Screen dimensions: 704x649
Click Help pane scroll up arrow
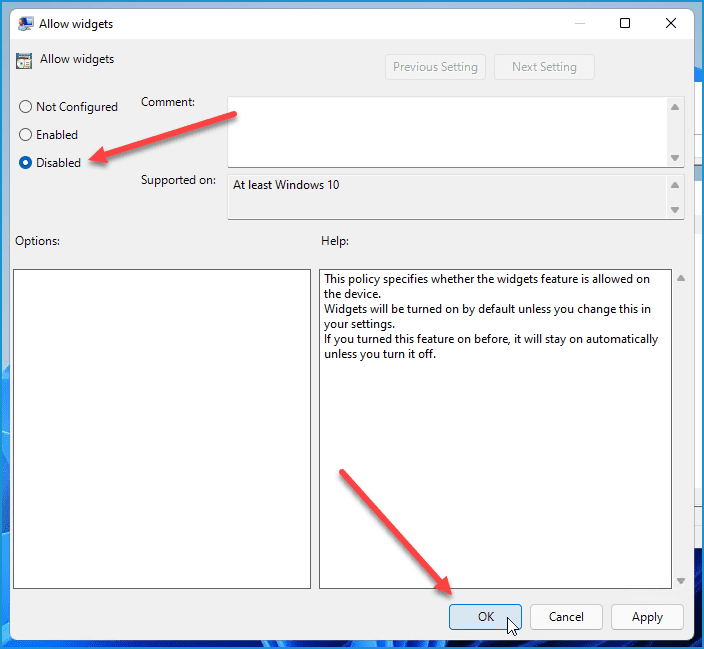681,278
